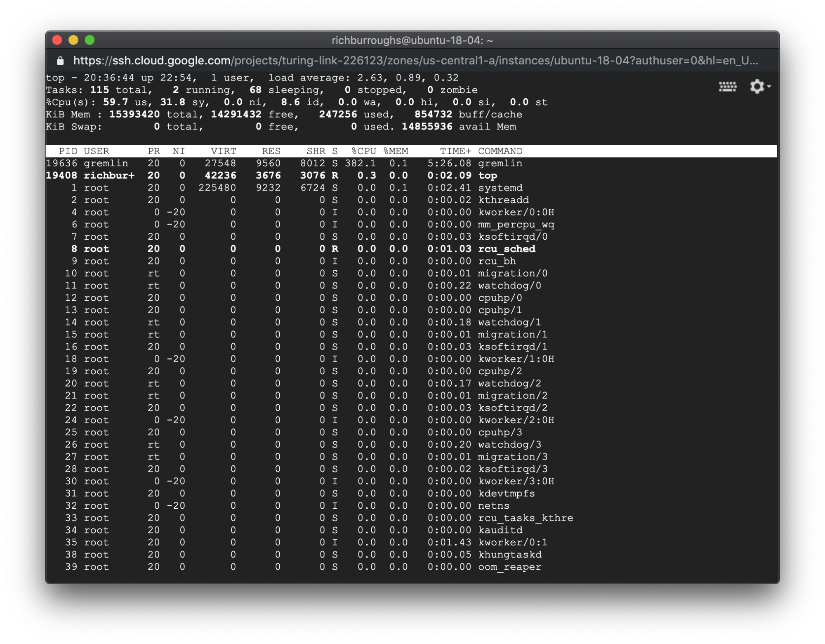Close the window with the red button
This screenshot has height=644, width=825.
[x=57, y=40]
